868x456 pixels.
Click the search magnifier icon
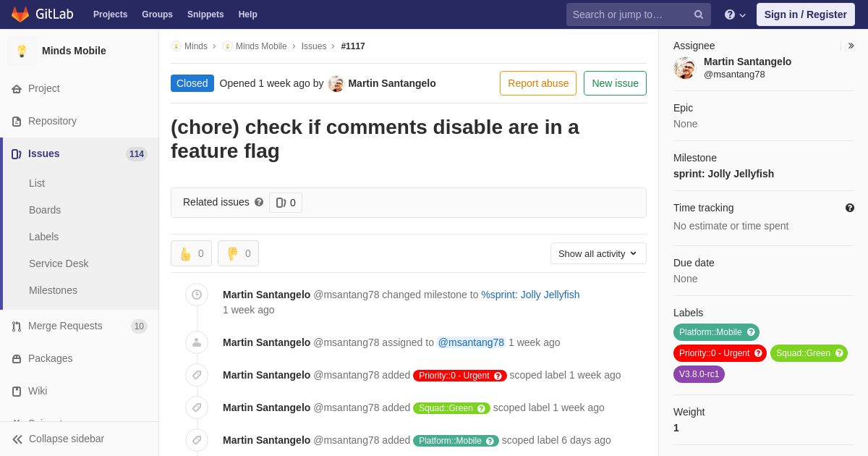pyautogui.click(x=699, y=14)
